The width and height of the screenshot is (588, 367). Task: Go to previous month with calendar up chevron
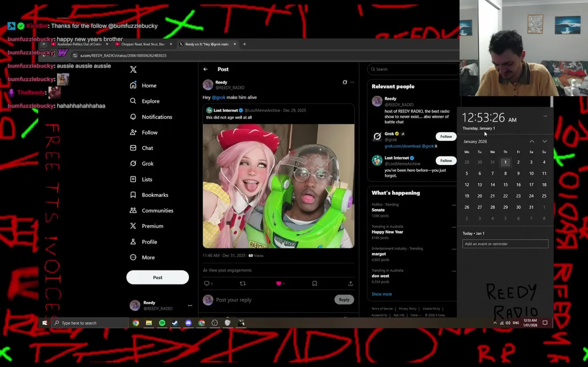click(x=532, y=142)
